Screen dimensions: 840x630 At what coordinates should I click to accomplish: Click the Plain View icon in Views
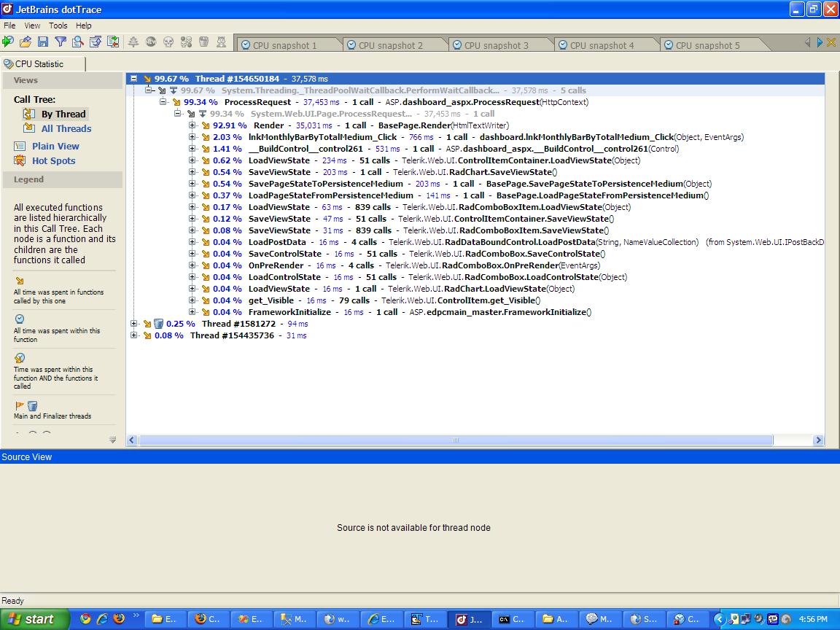(x=20, y=146)
